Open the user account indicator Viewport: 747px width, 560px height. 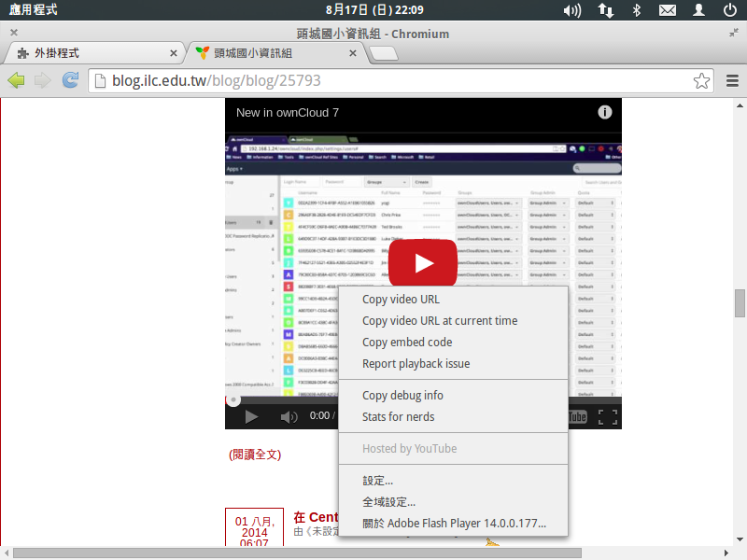698,10
